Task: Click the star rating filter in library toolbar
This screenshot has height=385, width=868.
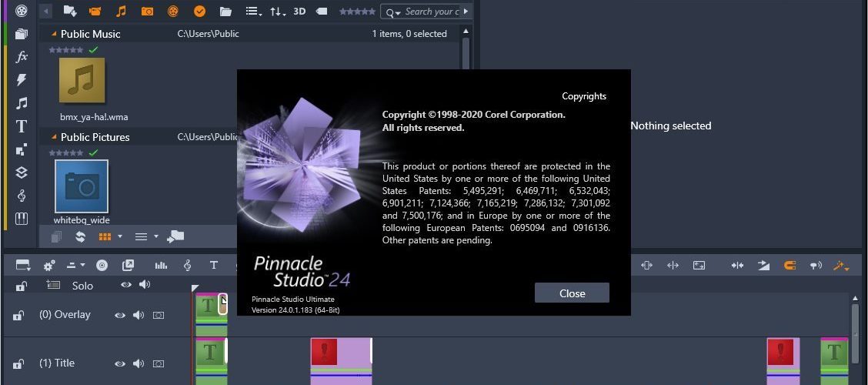Action: click(x=357, y=11)
